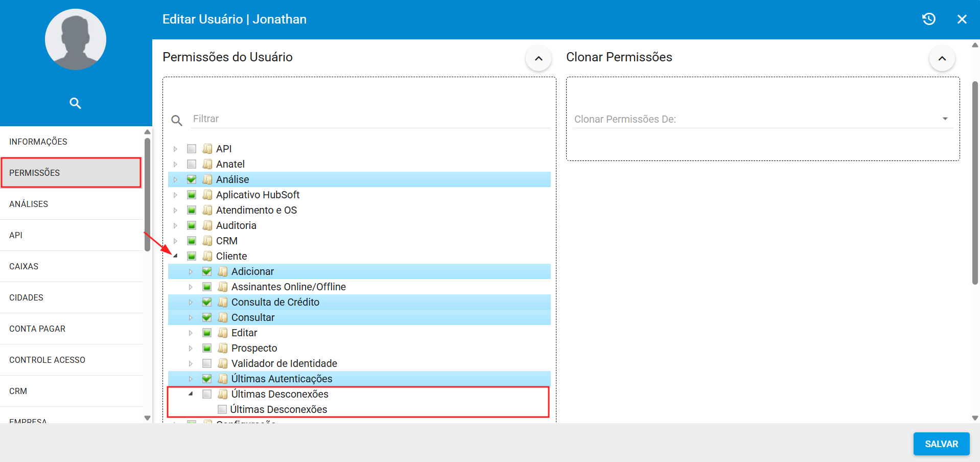Check the Validador de Identidade checkbox

207,363
